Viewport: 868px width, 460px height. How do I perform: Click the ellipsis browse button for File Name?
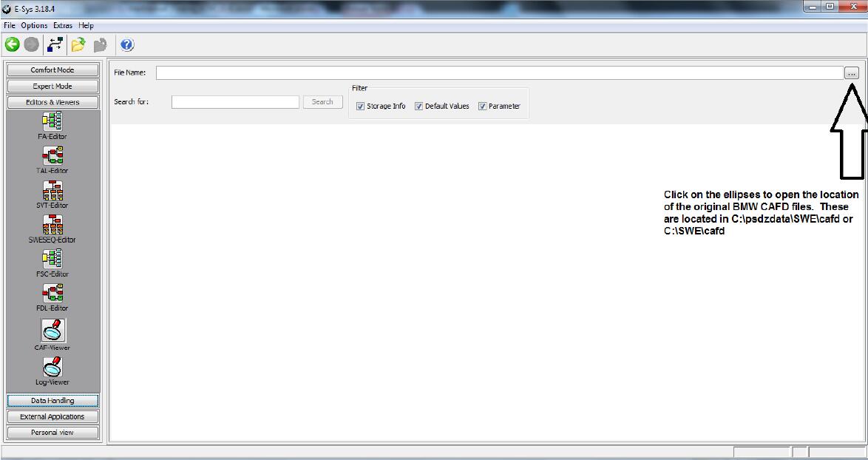pos(852,73)
